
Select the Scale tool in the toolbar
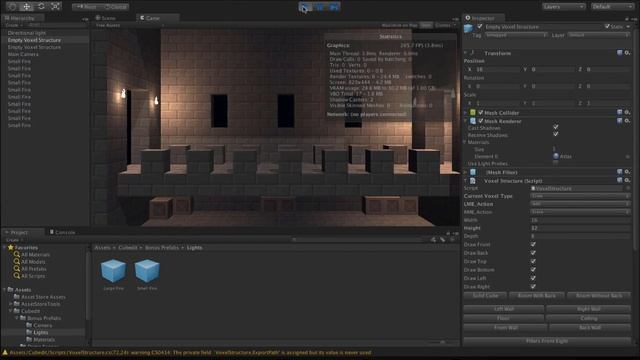[x=56, y=7]
